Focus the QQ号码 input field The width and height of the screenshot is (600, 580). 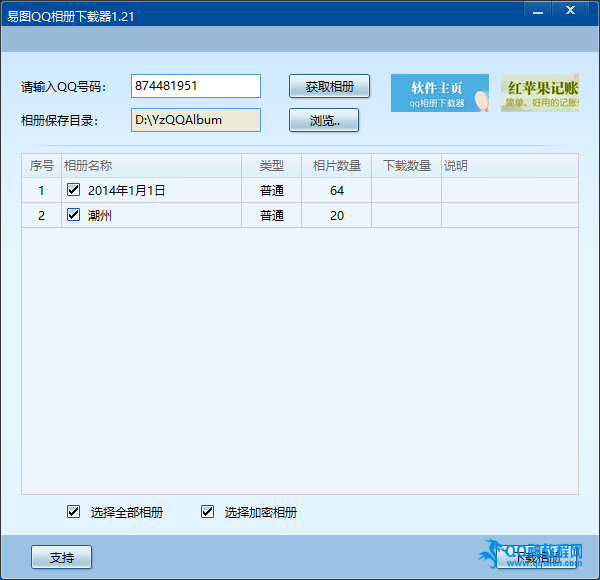196,86
